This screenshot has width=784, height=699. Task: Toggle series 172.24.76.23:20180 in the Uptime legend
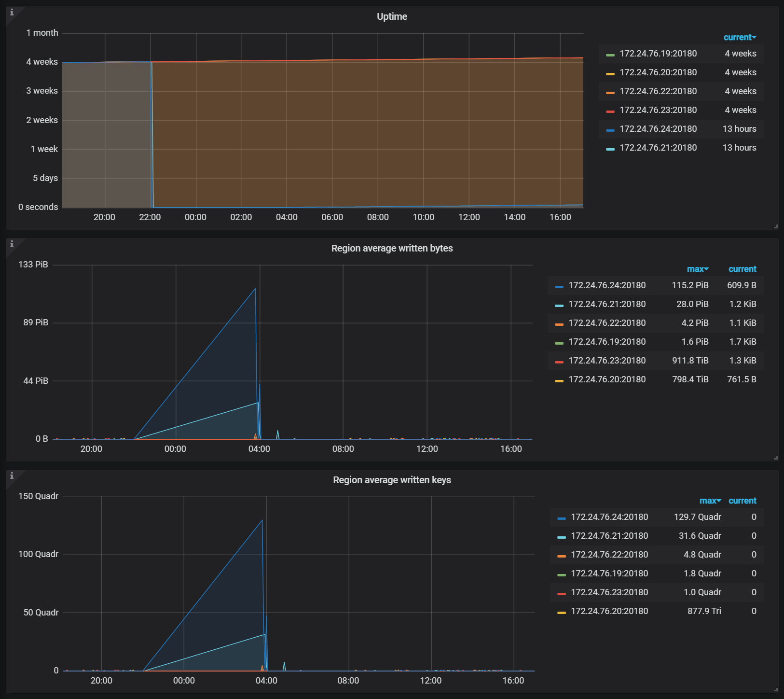pyautogui.click(x=658, y=110)
